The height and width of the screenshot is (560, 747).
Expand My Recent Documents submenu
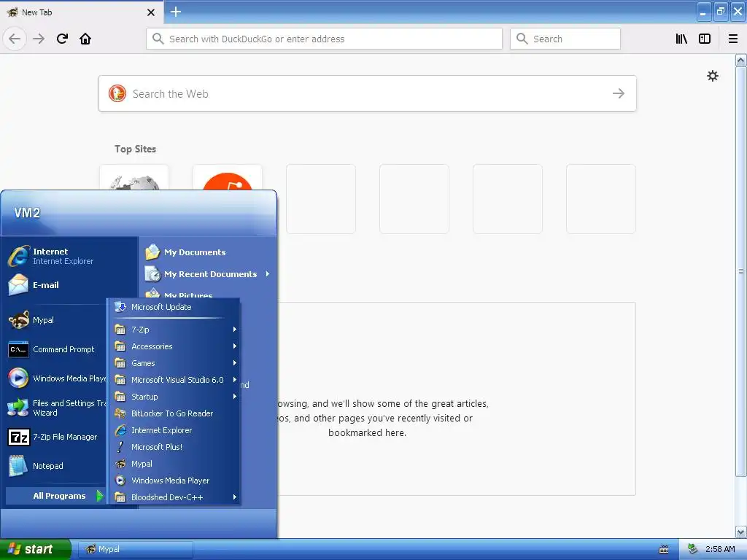pos(208,274)
